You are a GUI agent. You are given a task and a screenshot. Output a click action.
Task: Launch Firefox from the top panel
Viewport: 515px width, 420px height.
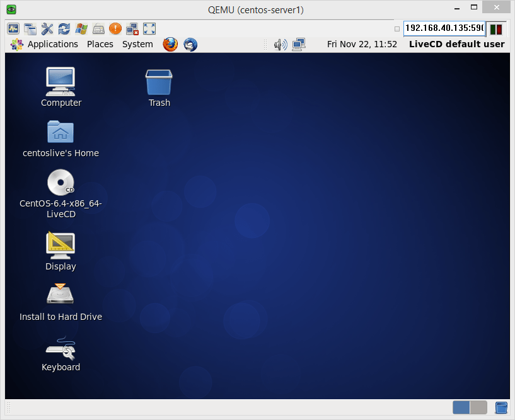[170, 44]
